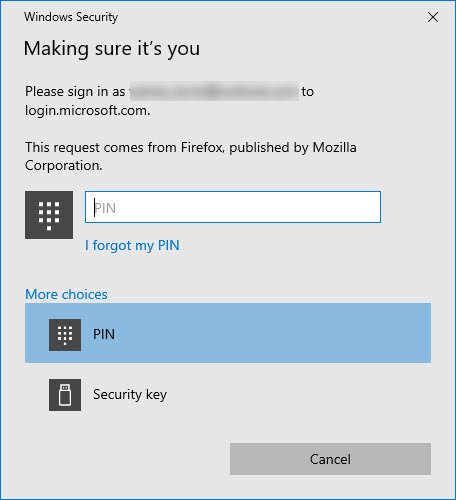This screenshot has width=456, height=500.
Task: Click the Mozilla Corporation publisher text
Action: click(x=191, y=156)
